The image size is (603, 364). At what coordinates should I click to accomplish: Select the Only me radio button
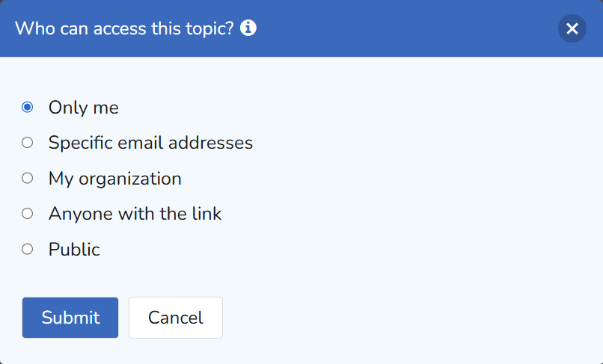coord(27,107)
